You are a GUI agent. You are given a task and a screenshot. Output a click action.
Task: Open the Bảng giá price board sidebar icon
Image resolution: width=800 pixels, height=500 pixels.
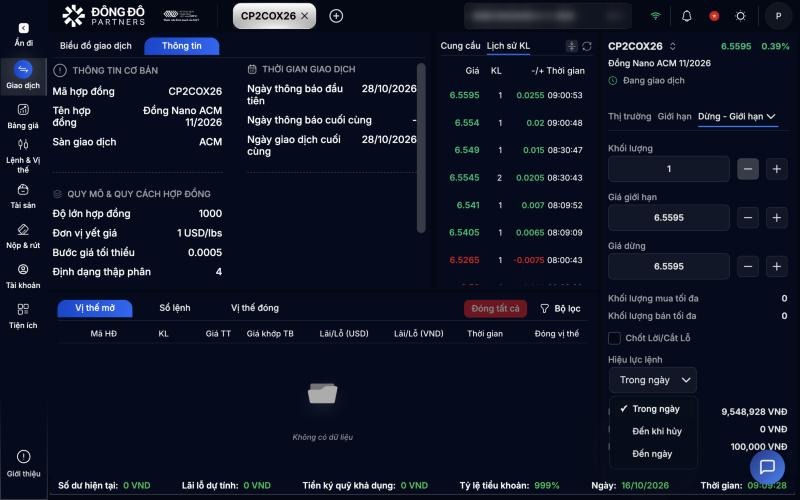point(23,110)
